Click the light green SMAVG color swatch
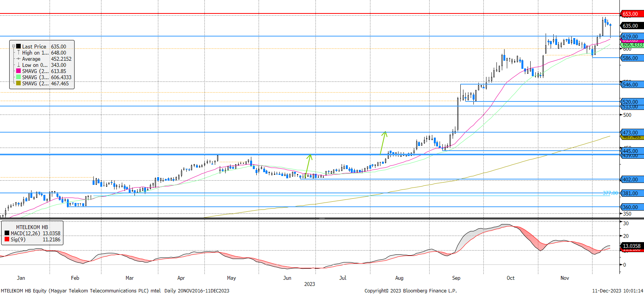 (18, 77)
